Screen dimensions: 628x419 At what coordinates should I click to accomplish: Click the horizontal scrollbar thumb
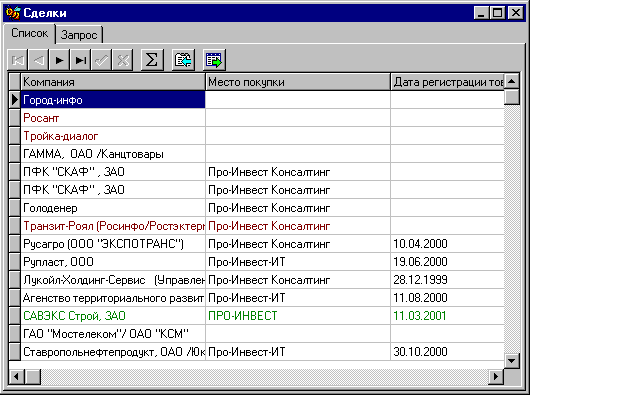tap(33, 377)
